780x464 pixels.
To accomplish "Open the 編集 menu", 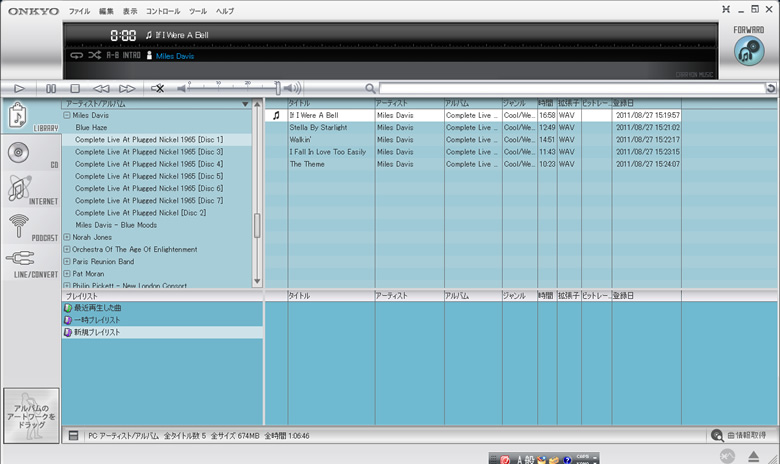I will point(106,11).
